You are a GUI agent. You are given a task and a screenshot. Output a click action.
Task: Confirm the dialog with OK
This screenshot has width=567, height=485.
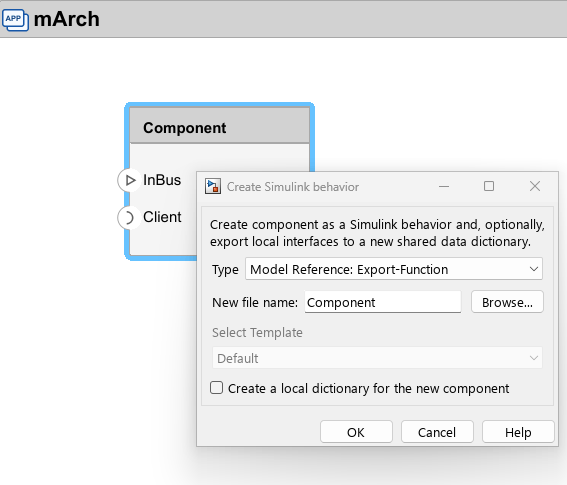[x=356, y=432]
